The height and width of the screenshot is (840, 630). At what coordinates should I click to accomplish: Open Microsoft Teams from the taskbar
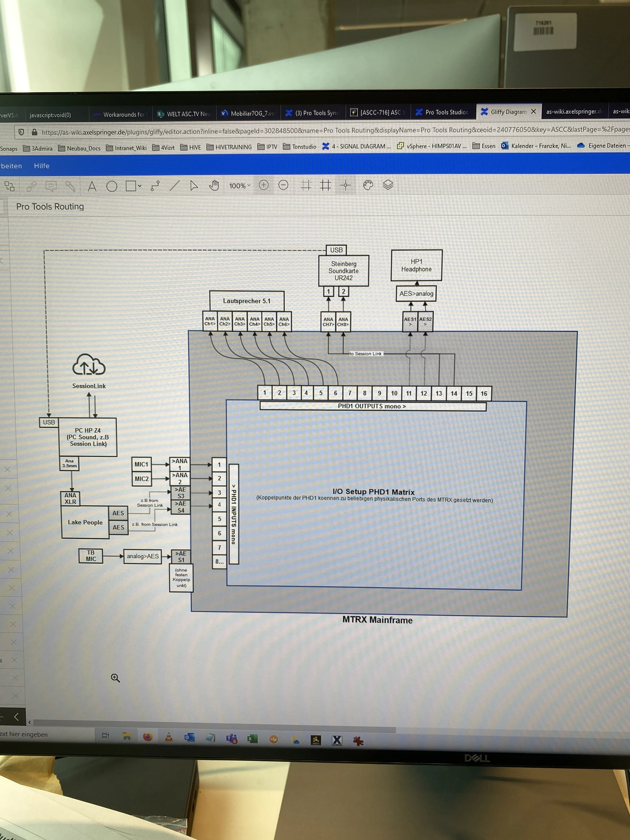pyautogui.click(x=232, y=739)
